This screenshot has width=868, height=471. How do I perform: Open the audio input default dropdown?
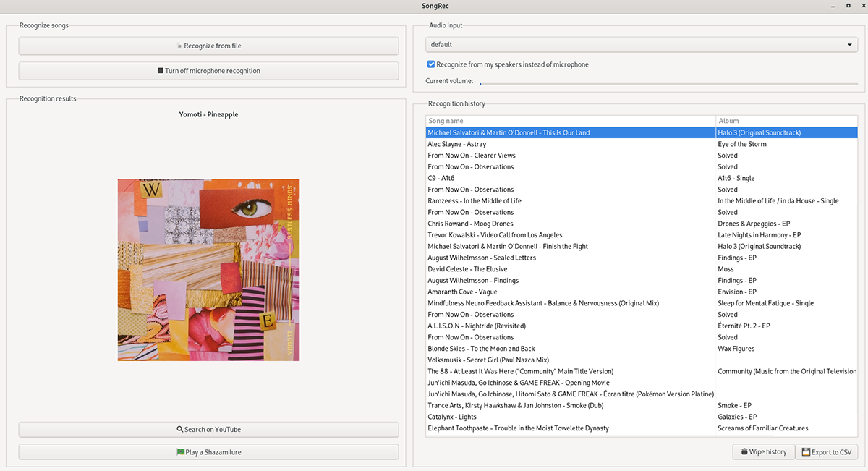[x=641, y=45]
